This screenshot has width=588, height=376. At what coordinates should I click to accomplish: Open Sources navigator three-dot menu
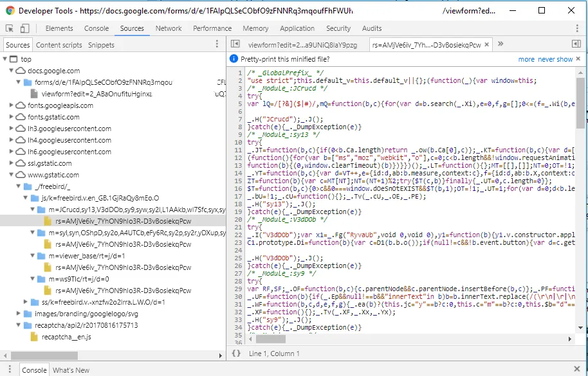point(217,44)
